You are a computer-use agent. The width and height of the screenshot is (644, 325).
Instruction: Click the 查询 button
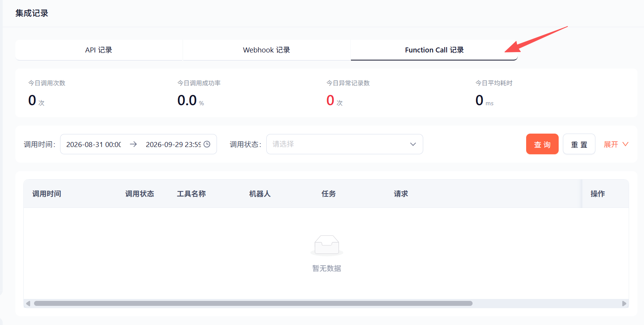click(x=542, y=144)
